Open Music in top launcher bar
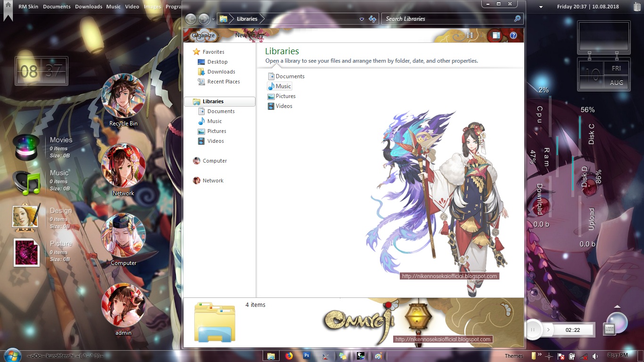The image size is (644, 362). tap(114, 7)
